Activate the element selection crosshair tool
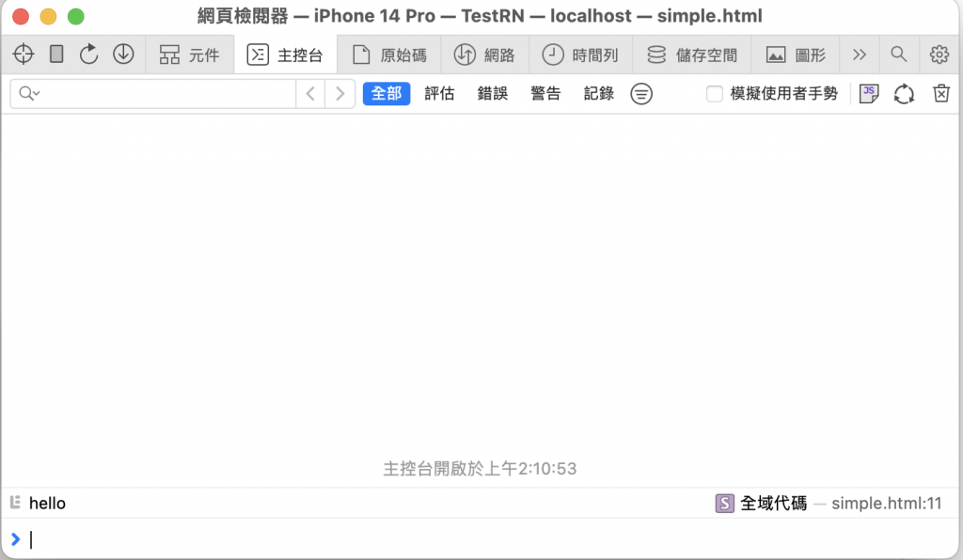Image resolution: width=963 pixels, height=560 pixels. (x=24, y=54)
